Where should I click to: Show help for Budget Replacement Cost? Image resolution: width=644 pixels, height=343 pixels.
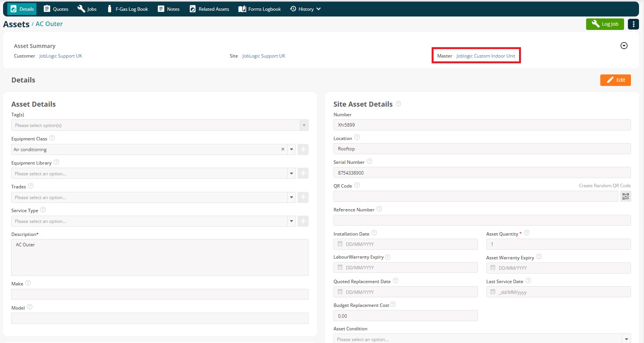[393, 305]
